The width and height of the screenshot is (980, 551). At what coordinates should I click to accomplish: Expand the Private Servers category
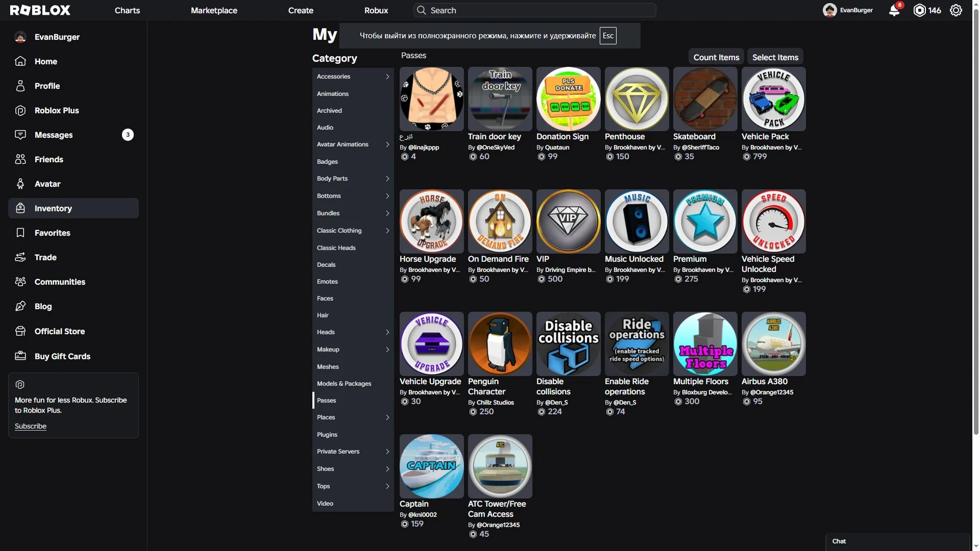pyautogui.click(x=353, y=452)
